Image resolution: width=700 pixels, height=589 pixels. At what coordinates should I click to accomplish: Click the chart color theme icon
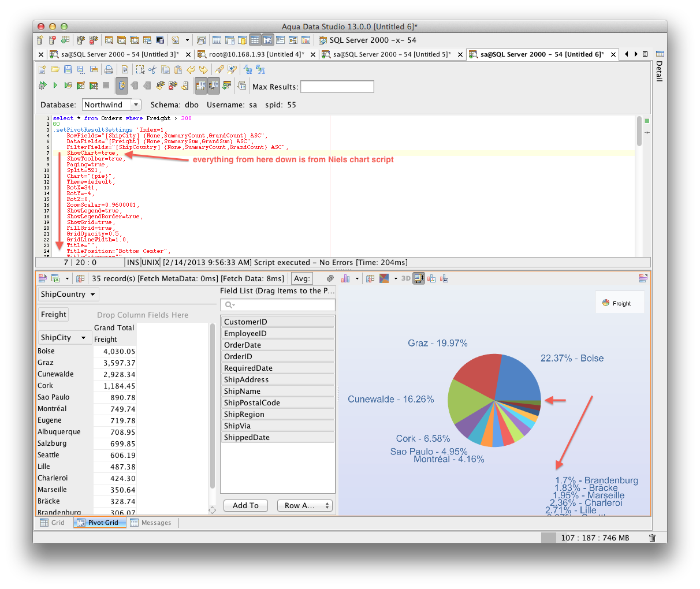(383, 278)
